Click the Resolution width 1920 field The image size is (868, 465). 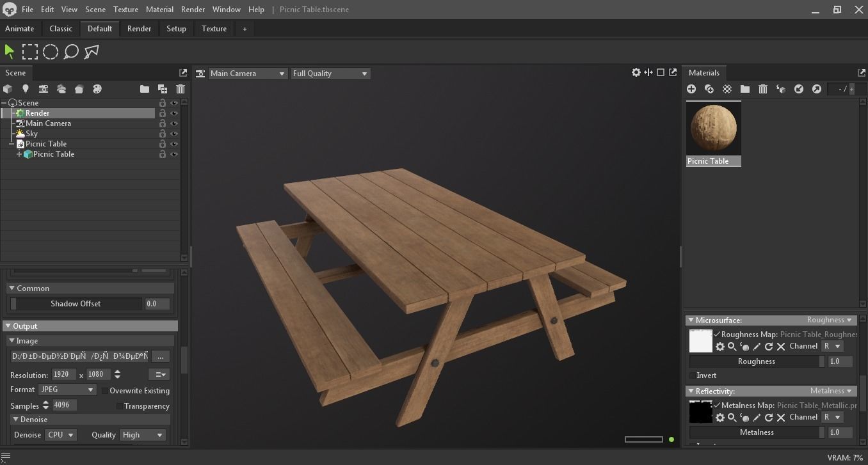tap(64, 374)
